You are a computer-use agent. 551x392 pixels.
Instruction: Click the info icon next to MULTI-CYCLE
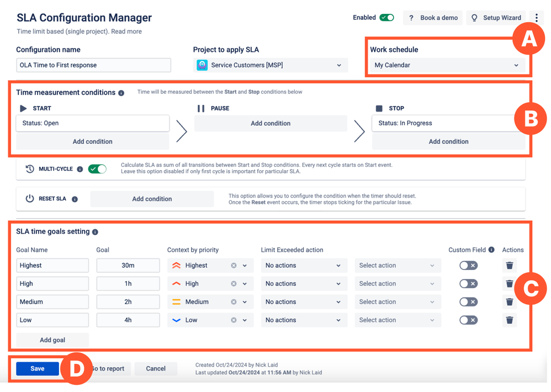tap(80, 169)
